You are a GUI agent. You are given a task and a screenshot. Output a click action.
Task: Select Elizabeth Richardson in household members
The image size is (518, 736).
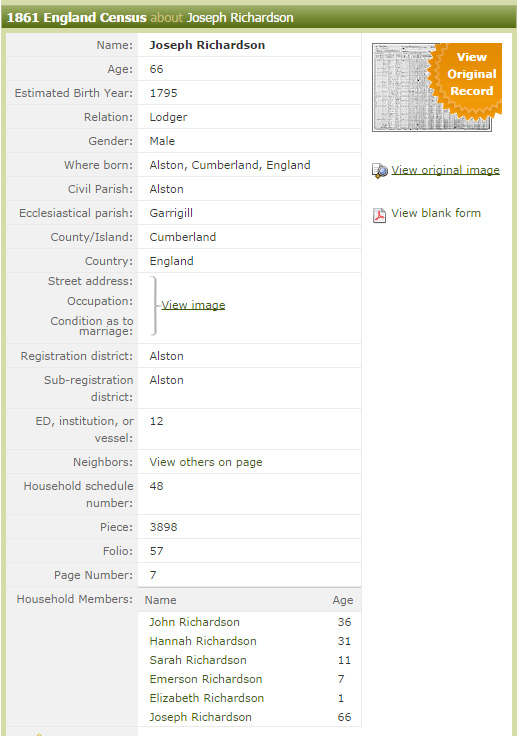point(206,698)
